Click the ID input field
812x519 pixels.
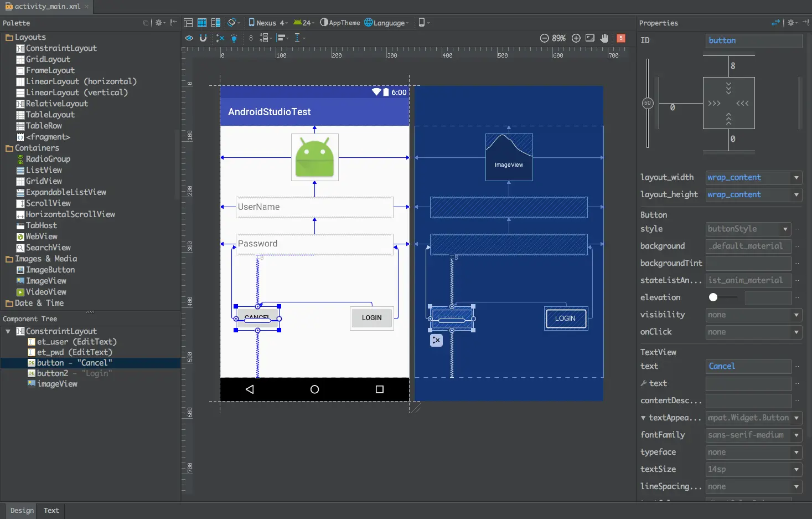click(753, 41)
